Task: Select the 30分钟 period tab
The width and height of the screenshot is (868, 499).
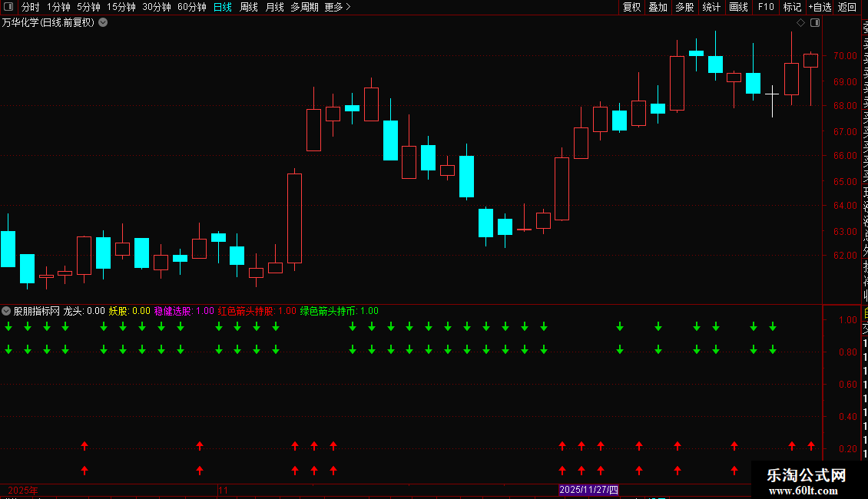Action: [x=157, y=7]
